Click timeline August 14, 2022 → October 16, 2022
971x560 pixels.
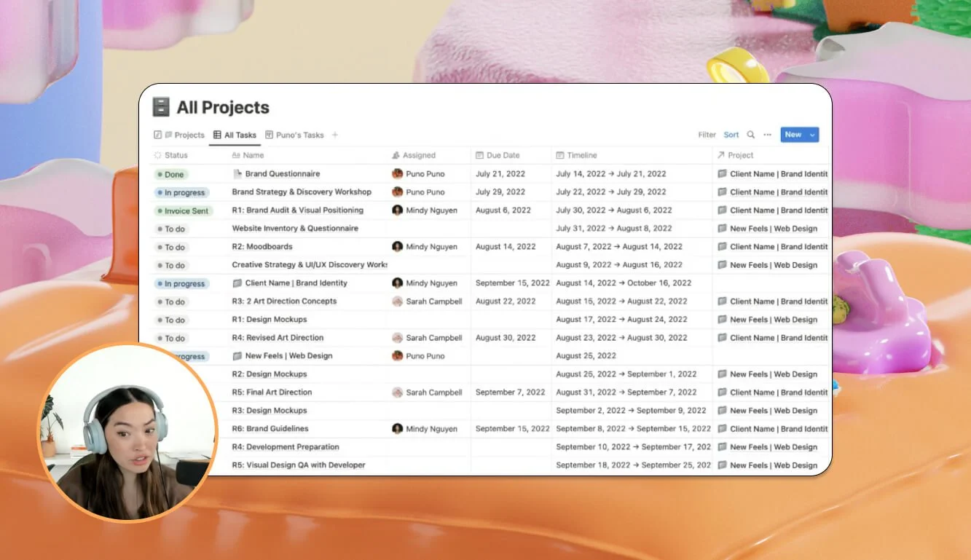tap(624, 283)
